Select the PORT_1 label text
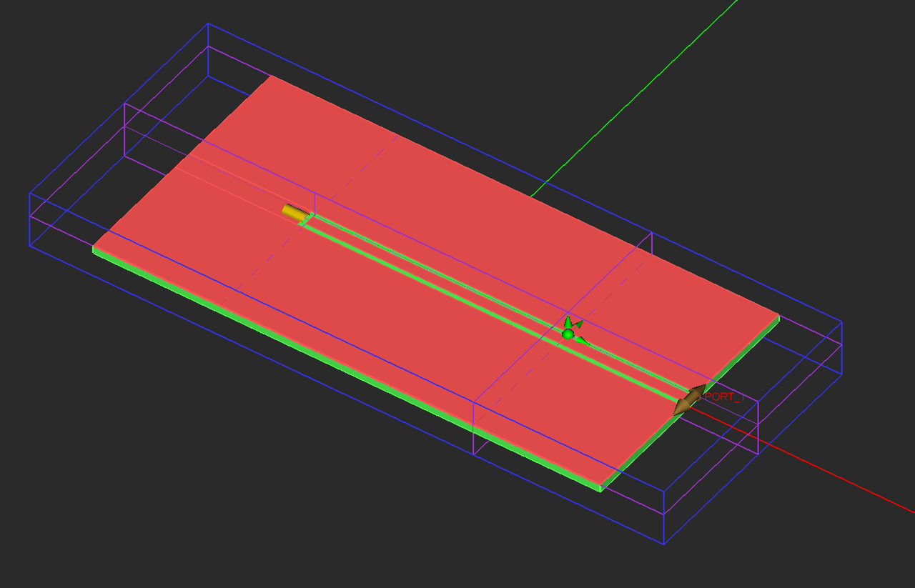The width and height of the screenshot is (915, 588). point(723,399)
